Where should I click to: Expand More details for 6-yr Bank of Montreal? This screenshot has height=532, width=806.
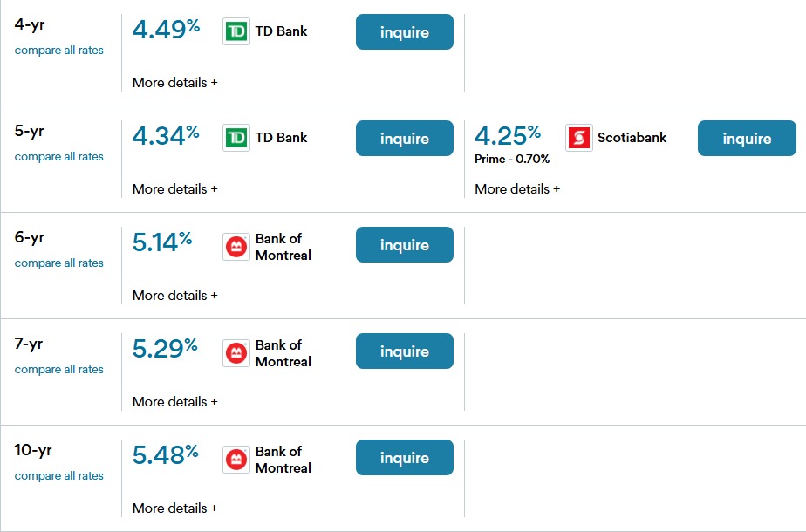coord(174,296)
